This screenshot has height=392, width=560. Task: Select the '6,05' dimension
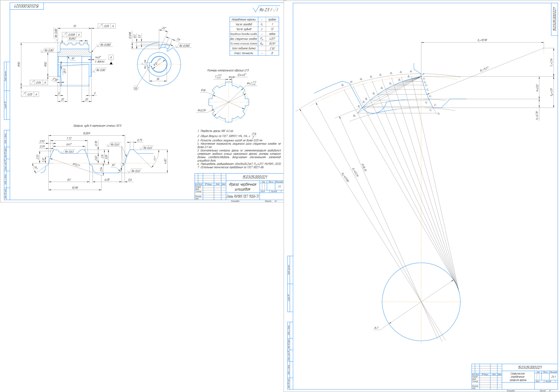[107, 180]
